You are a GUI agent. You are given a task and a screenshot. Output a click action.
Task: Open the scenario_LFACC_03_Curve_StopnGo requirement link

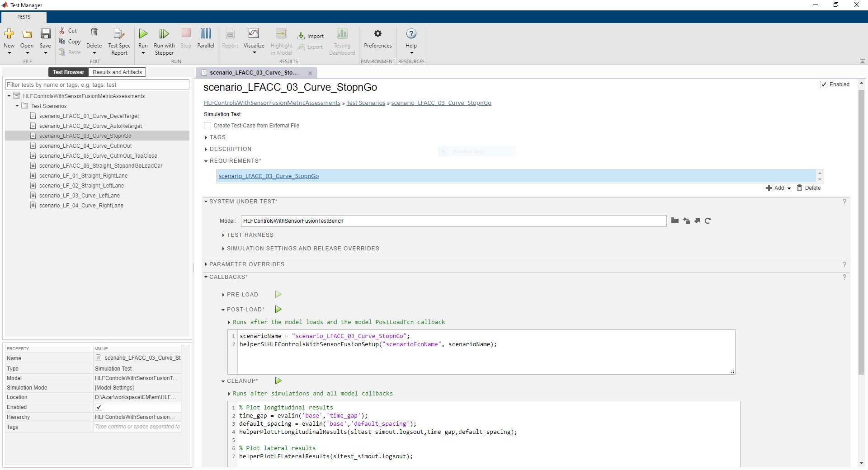coord(269,176)
